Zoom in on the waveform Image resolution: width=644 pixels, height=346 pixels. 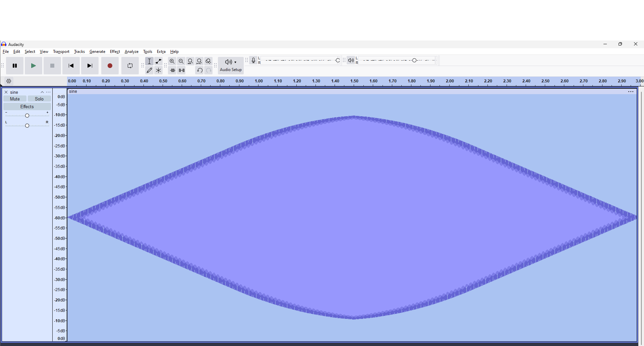coord(172,61)
